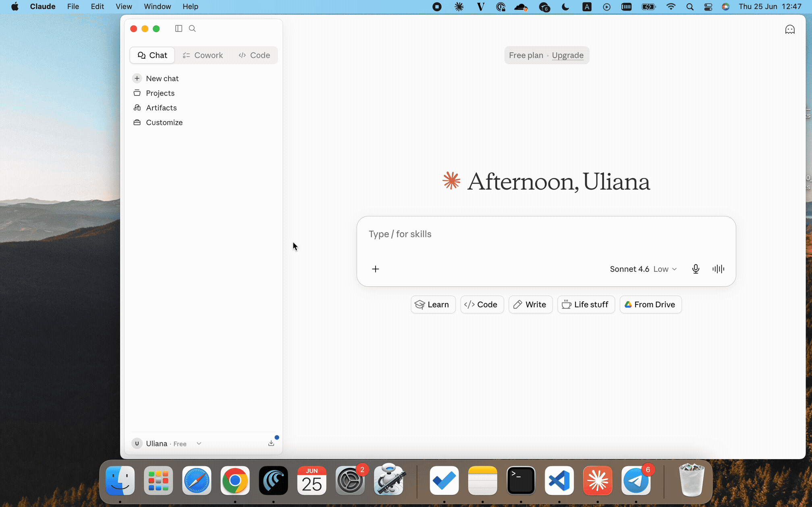This screenshot has width=812, height=507.
Task: Start dictation with the microphone icon
Action: (696, 269)
